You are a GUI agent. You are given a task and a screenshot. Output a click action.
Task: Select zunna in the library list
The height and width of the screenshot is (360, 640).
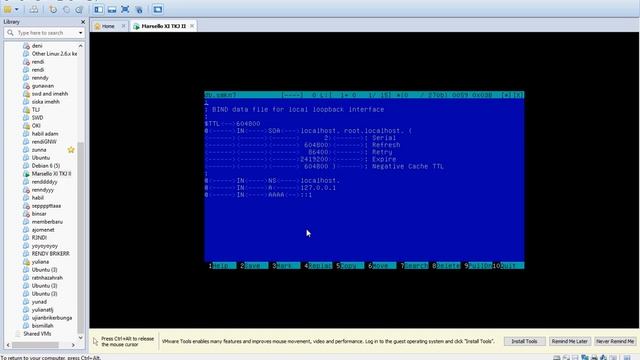pyautogui.click(x=39, y=150)
